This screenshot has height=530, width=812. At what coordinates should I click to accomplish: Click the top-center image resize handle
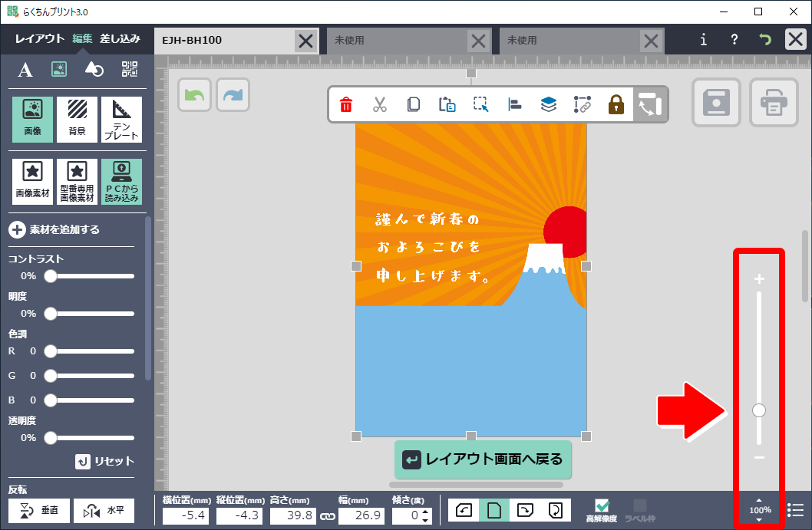pyautogui.click(x=470, y=74)
